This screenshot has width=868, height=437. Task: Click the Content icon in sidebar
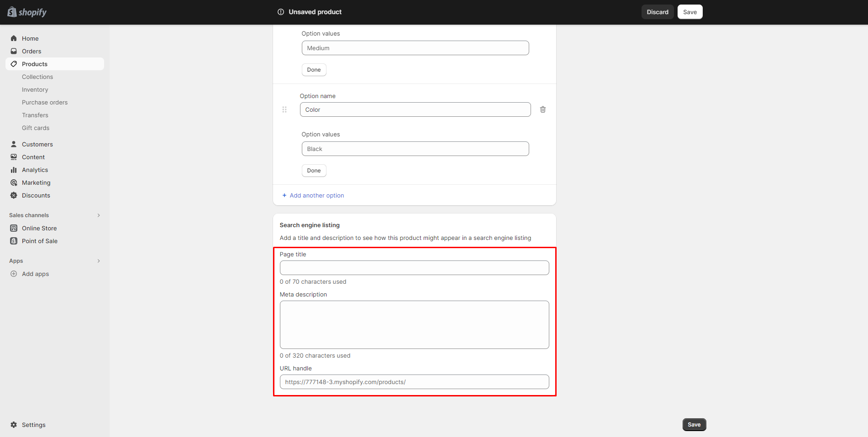tap(14, 157)
